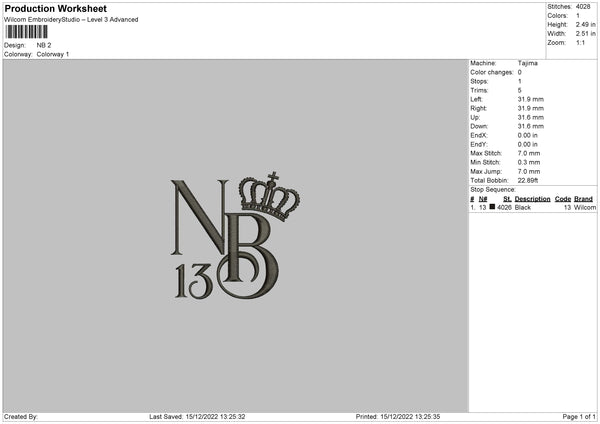Click the 'Stop Sequence:' heading
Image resolution: width=600 pixels, height=424 pixels.
click(x=493, y=190)
